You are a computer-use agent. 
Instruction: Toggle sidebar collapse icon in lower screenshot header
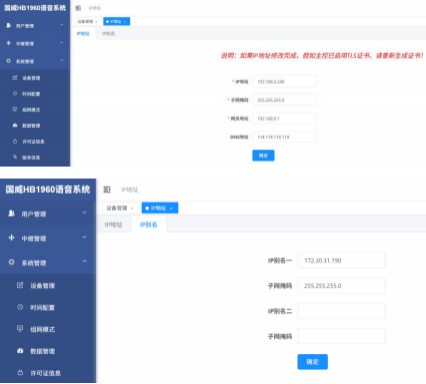(x=107, y=189)
